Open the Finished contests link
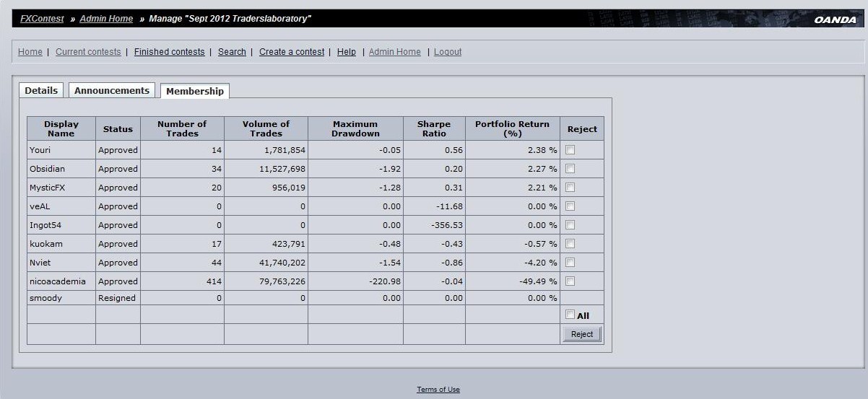 [170, 52]
